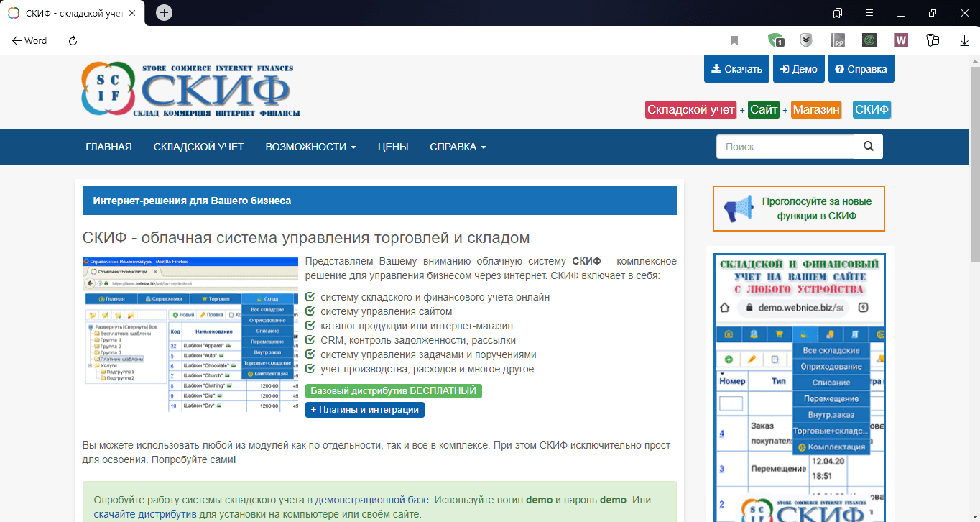Click Проголосуйте за новые функции link

(817, 209)
